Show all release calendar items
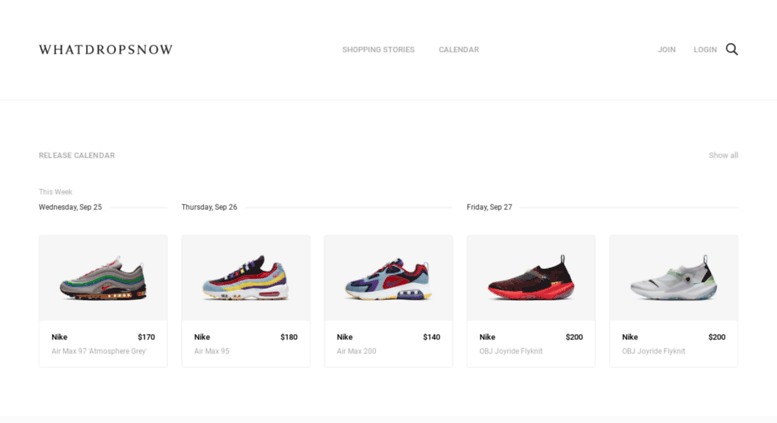777x423 pixels. coord(723,155)
